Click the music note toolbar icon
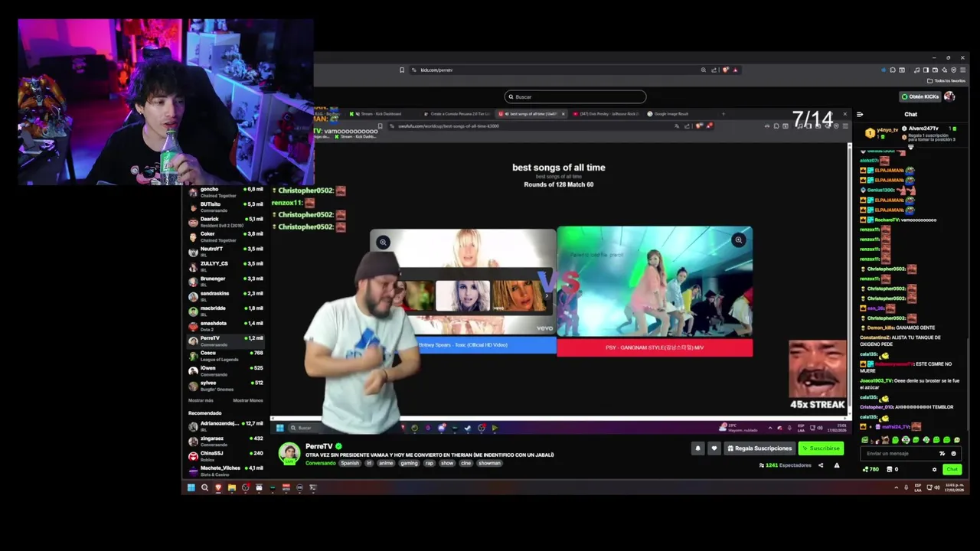 click(917, 70)
